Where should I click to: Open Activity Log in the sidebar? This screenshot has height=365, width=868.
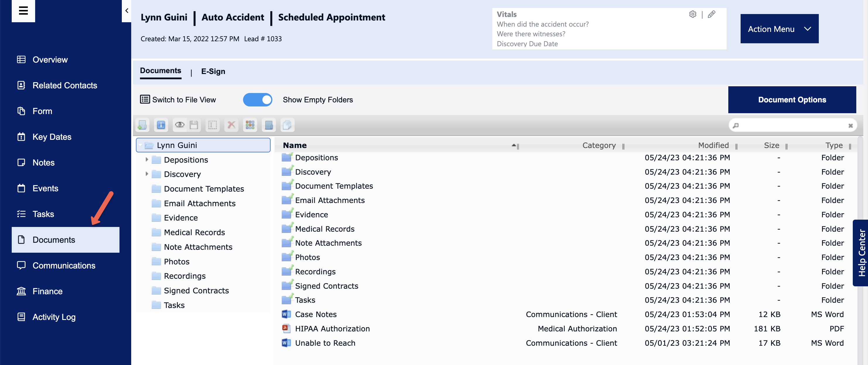[x=65, y=317]
